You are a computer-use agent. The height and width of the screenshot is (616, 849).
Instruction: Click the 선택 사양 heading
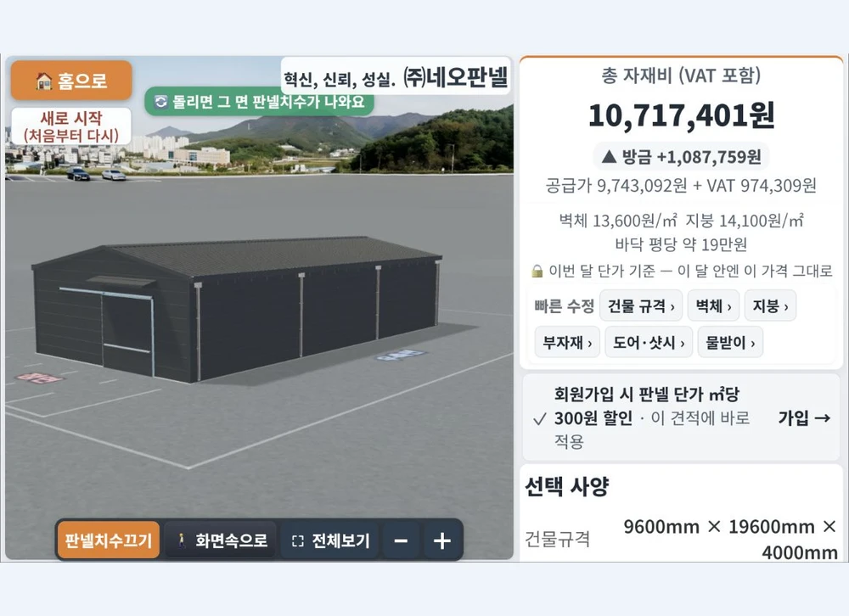coord(567,486)
